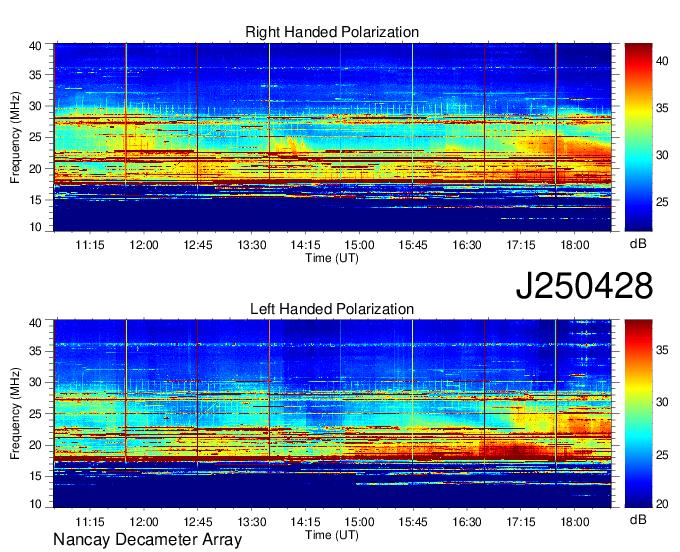Click the Left Handed spectrogram color bar
The image size is (680, 552).
(638, 414)
